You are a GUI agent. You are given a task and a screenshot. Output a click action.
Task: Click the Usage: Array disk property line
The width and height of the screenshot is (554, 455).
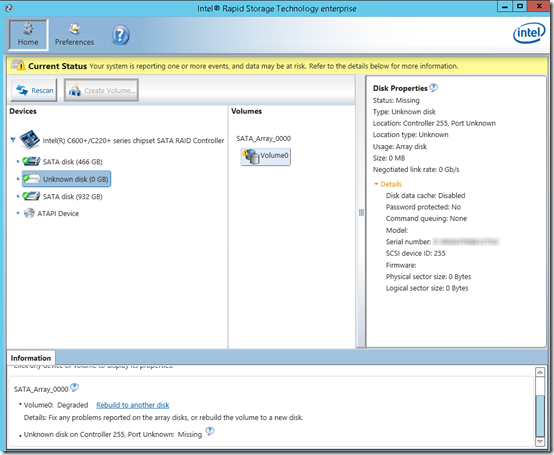400,146
